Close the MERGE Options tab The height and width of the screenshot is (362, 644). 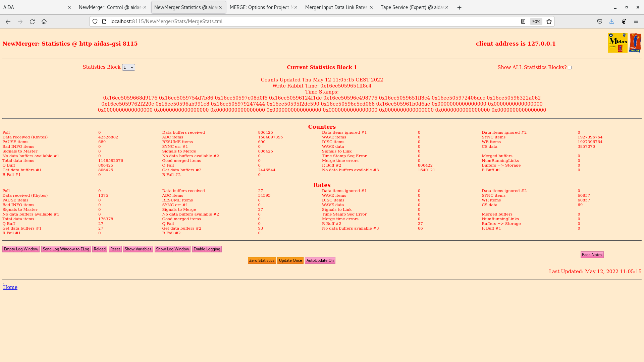point(296,7)
